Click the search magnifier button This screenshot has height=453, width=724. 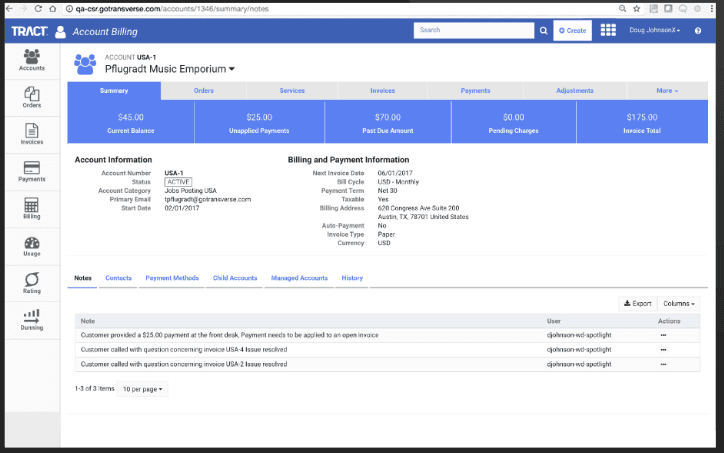point(544,31)
